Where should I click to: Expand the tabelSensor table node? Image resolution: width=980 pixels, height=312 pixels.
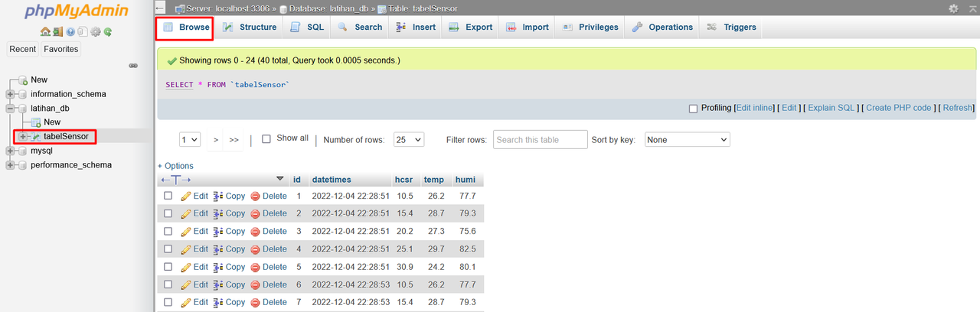[x=23, y=137]
